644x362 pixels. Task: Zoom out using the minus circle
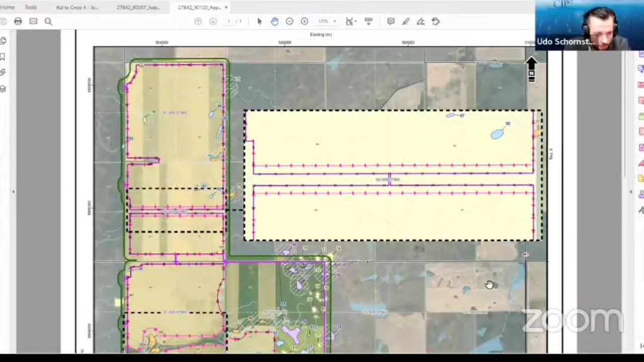coord(289,21)
